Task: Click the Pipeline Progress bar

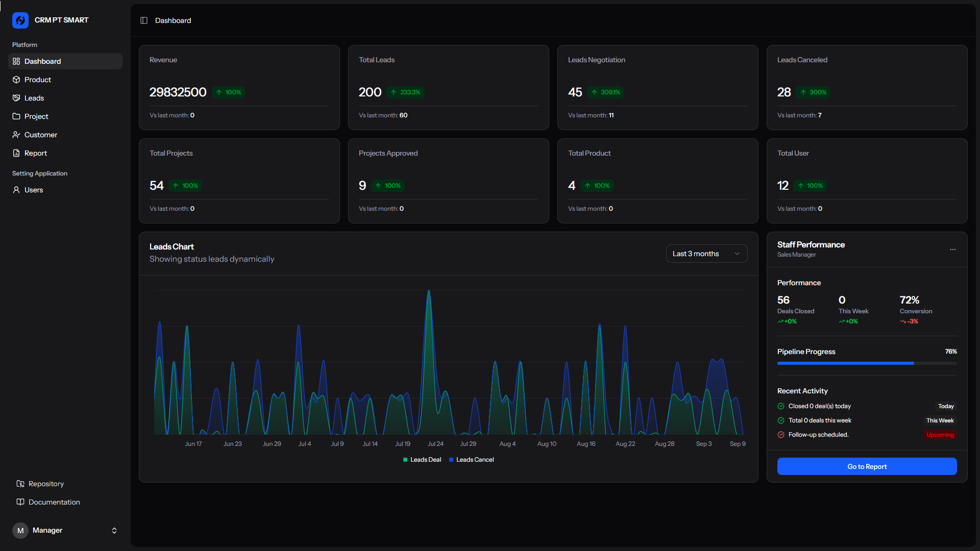Action: coord(867,363)
